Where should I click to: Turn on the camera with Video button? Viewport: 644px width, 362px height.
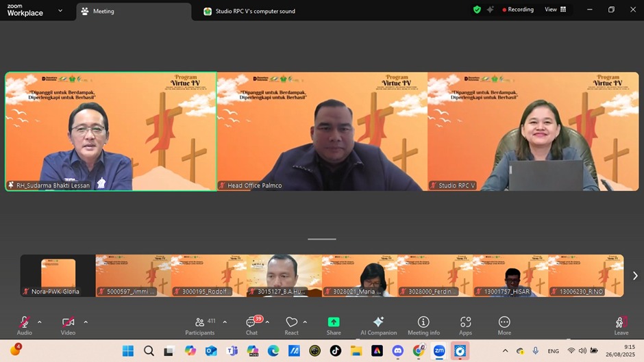tap(68, 324)
